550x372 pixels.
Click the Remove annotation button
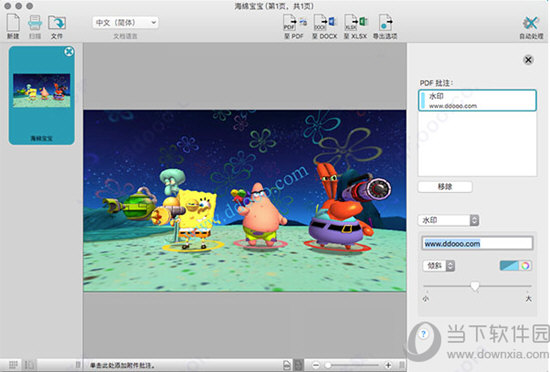coord(445,187)
